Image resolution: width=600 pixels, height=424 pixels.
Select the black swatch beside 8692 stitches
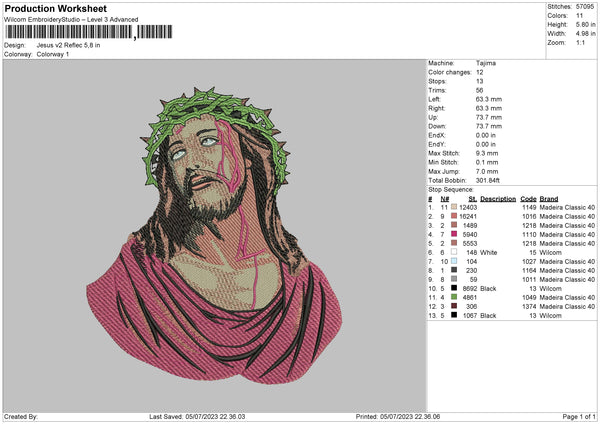click(454, 288)
